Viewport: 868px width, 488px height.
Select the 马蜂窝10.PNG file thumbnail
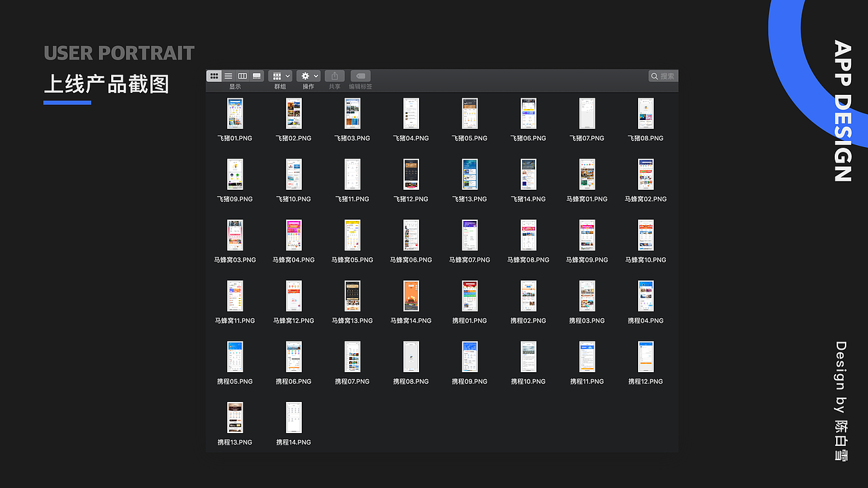point(646,235)
